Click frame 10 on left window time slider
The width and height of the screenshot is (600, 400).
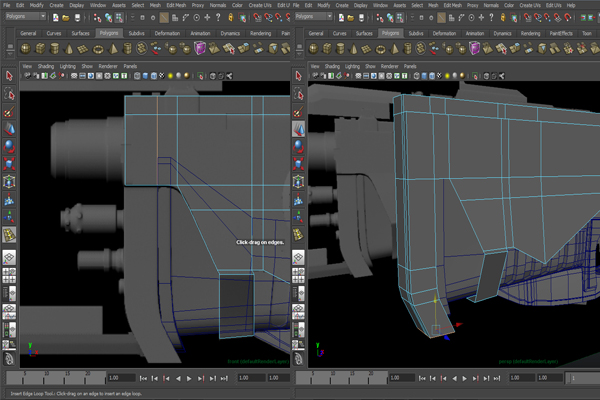[46, 378]
